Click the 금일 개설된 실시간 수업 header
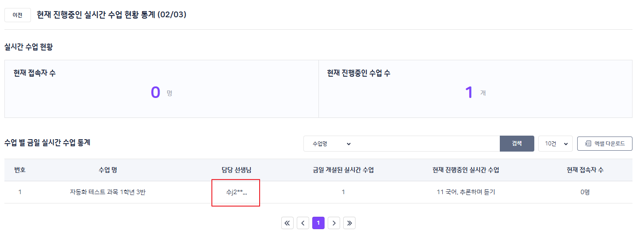Image resolution: width=644 pixels, height=242 pixels. coord(343,170)
